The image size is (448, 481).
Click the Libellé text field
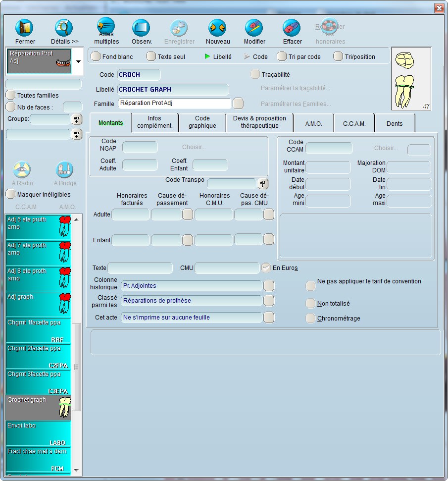(x=173, y=90)
